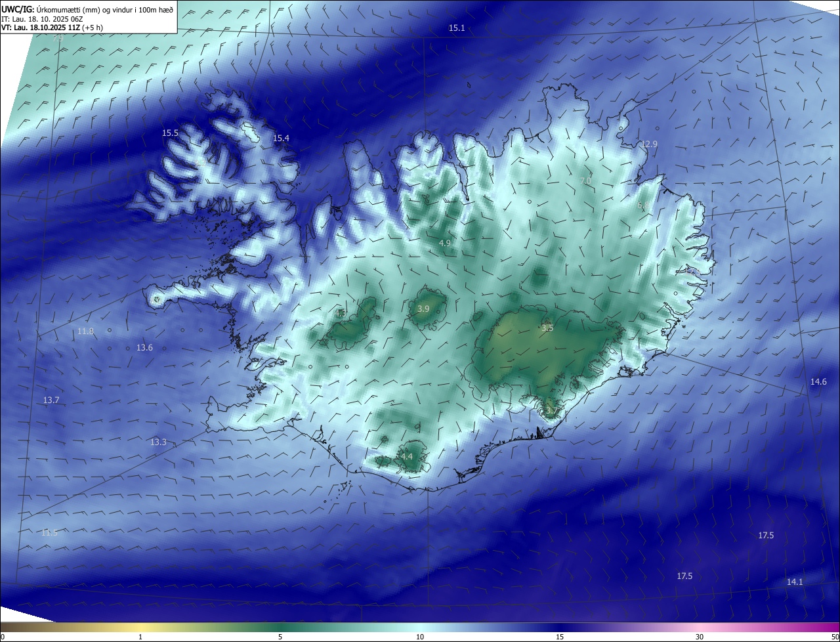Viewport: 840px width, 642px height.
Task: Click the 15.4 value on the map
Action: point(281,138)
